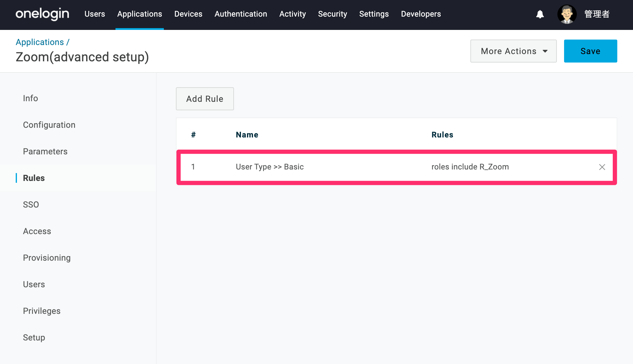This screenshot has height=364, width=633.
Task: Click the # column header
Action: 193,135
